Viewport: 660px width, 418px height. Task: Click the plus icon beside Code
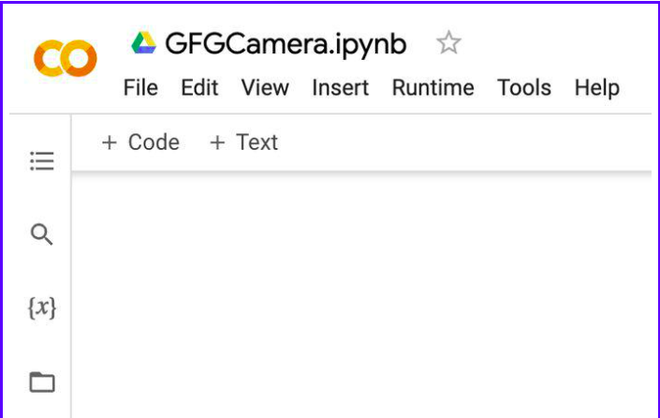109,143
